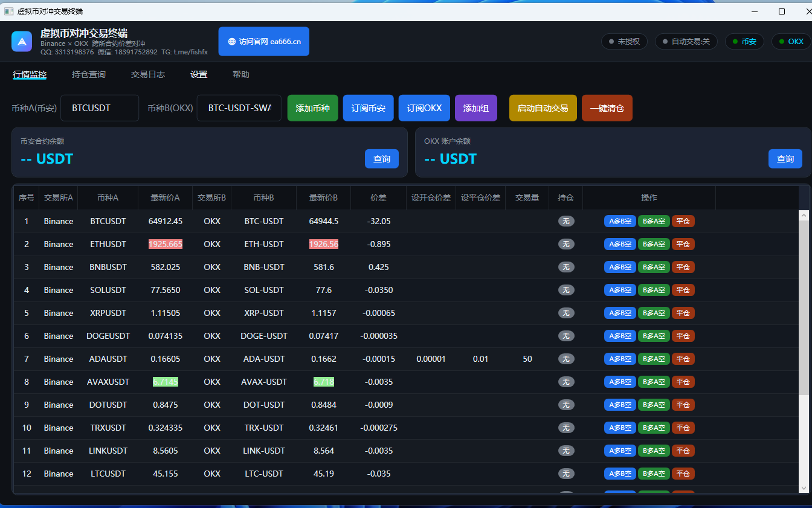
Task: Click the red 一键清仓 button
Action: click(x=607, y=108)
